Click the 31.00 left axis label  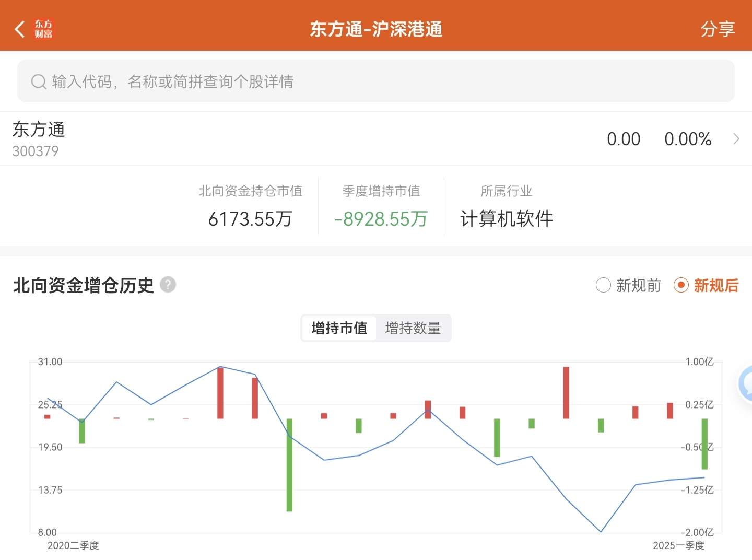click(50, 362)
